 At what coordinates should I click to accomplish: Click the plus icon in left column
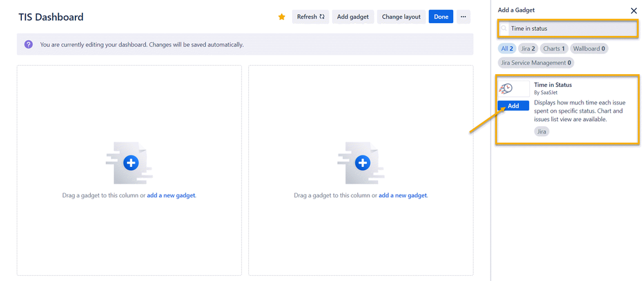pyautogui.click(x=131, y=163)
